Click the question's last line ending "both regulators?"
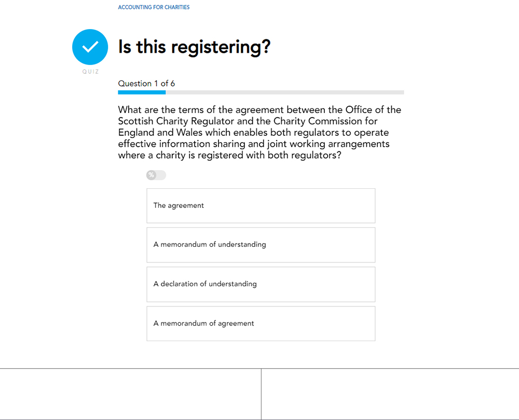The height and width of the screenshot is (420, 519). coord(229,156)
